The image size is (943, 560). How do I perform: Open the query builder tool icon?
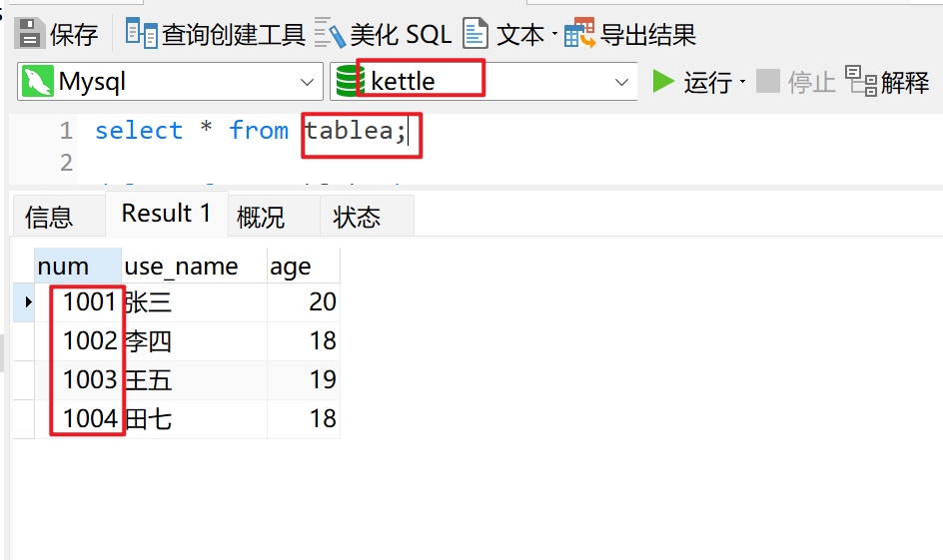click(x=141, y=33)
